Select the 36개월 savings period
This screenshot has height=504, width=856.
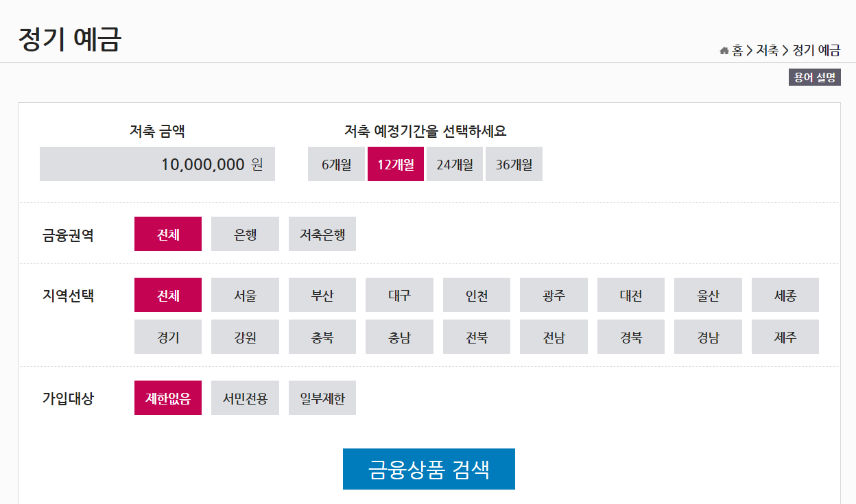(x=514, y=164)
